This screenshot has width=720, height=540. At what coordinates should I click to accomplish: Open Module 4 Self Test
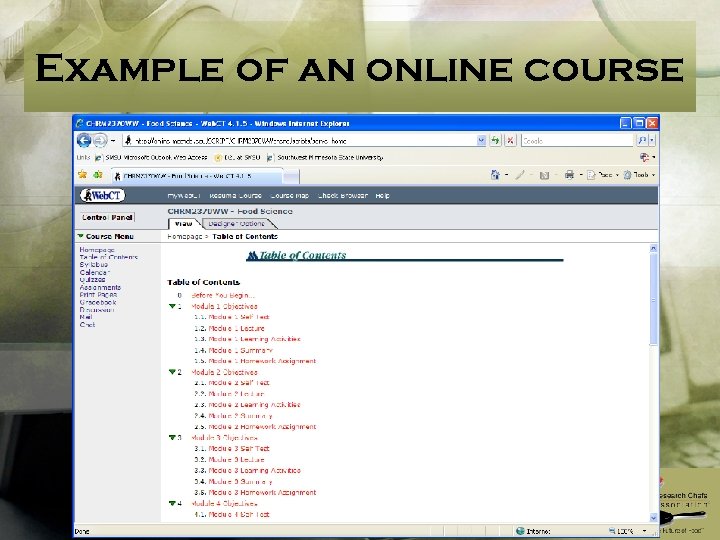click(x=239, y=515)
